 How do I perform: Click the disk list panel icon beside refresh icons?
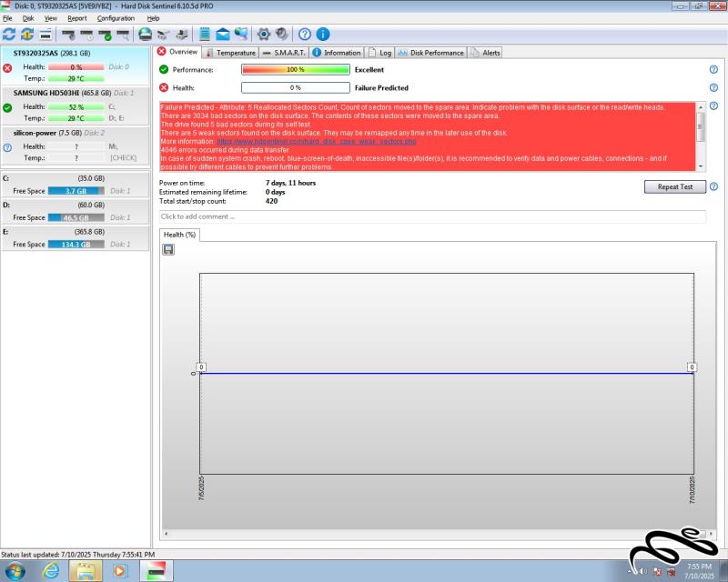(45, 35)
